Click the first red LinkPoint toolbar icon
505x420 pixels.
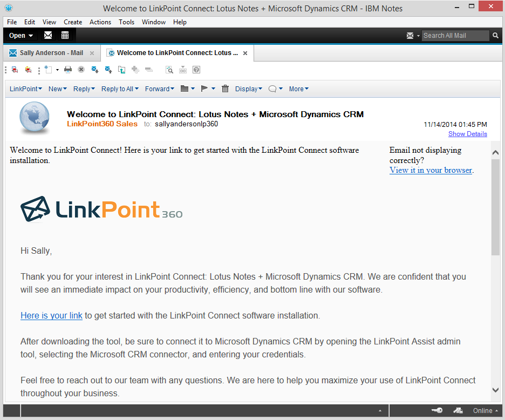click(x=15, y=70)
